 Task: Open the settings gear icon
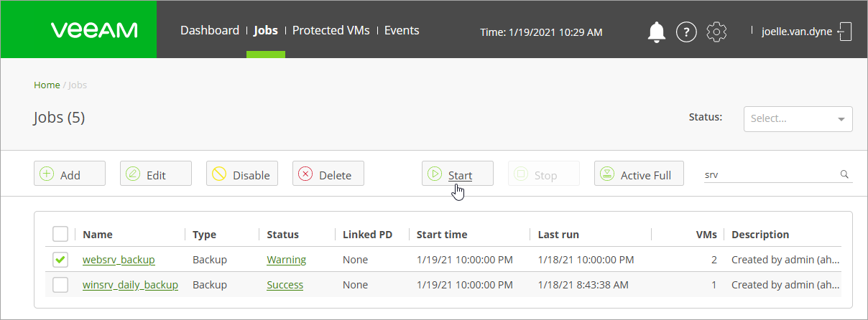[x=717, y=32]
